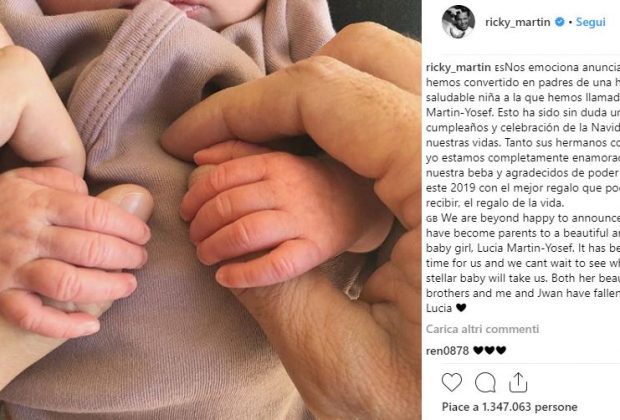Viewport: 620px width, 420px height.
Task: Click the baby hands photo
Action: pyautogui.click(x=210, y=210)
